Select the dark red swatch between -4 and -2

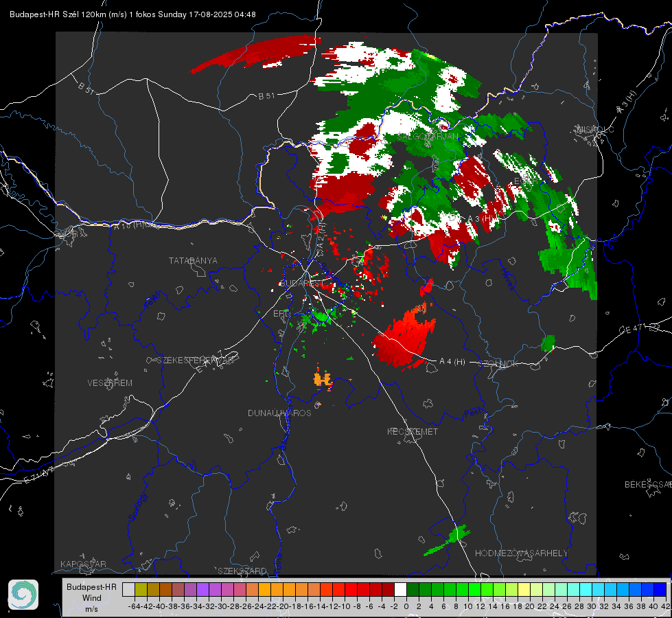pyautogui.click(x=388, y=589)
